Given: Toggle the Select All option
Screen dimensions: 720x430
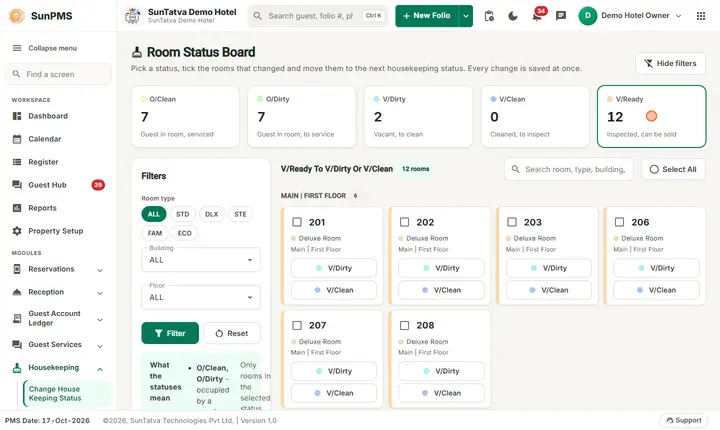Looking at the screenshot, I should click(673, 169).
